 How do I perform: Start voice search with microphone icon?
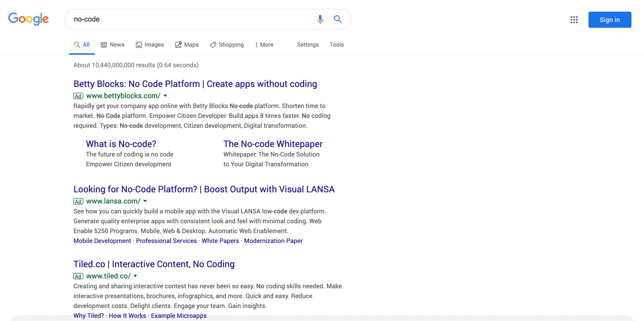click(320, 19)
